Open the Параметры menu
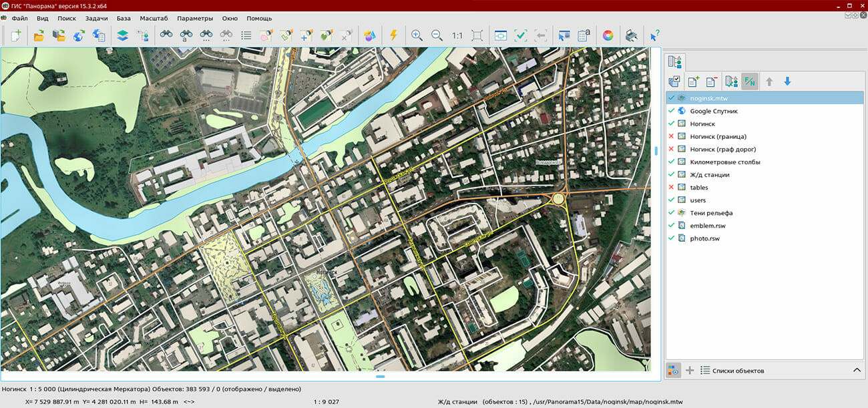868x408 pixels. pyautogui.click(x=195, y=18)
